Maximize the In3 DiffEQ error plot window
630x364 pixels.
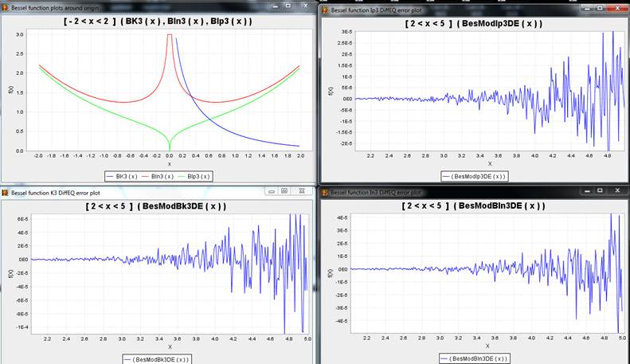click(600, 191)
